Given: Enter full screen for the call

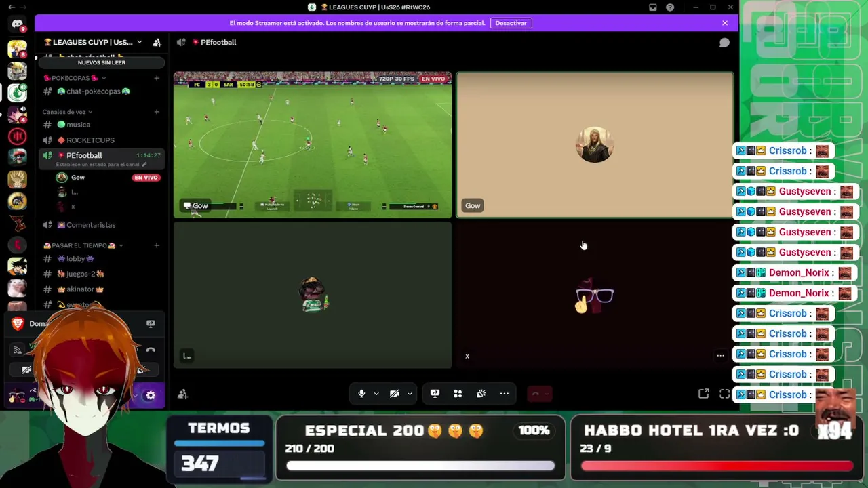Looking at the screenshot, I should click(724, 394).
